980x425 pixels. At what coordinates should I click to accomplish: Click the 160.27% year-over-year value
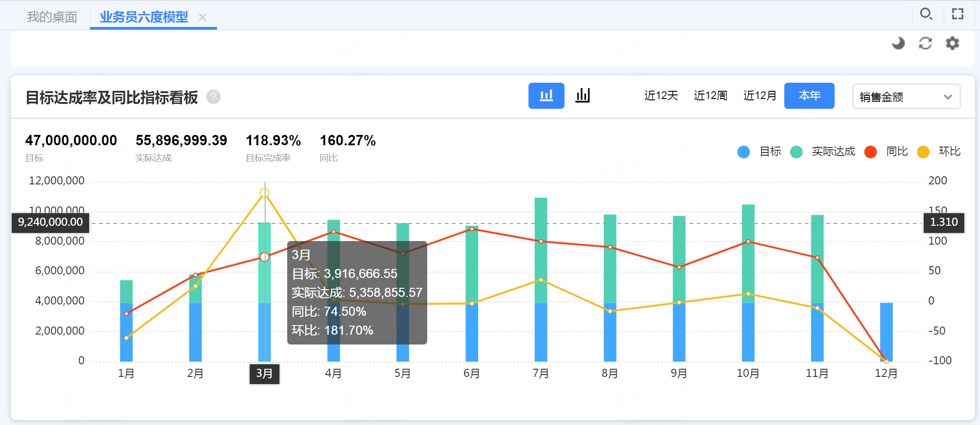click(348, 140)
